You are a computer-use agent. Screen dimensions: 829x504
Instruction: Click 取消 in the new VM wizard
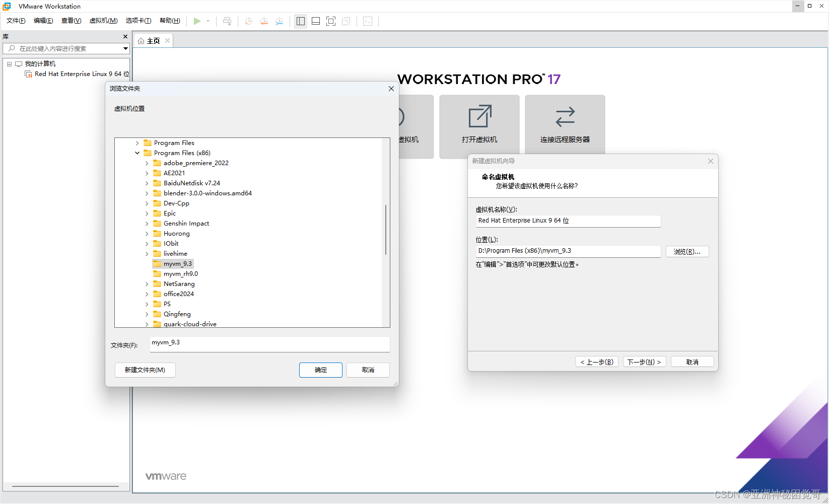coord(692,362)
